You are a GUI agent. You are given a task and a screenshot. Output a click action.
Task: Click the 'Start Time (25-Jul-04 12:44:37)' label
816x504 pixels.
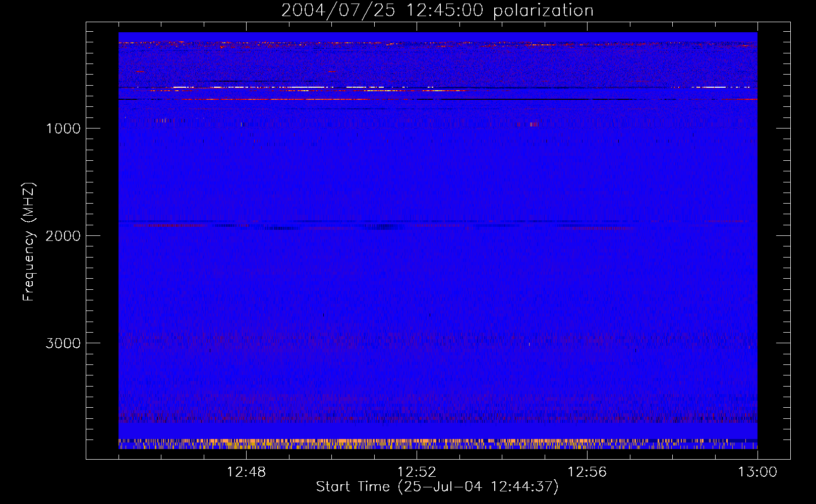[437, 487]
